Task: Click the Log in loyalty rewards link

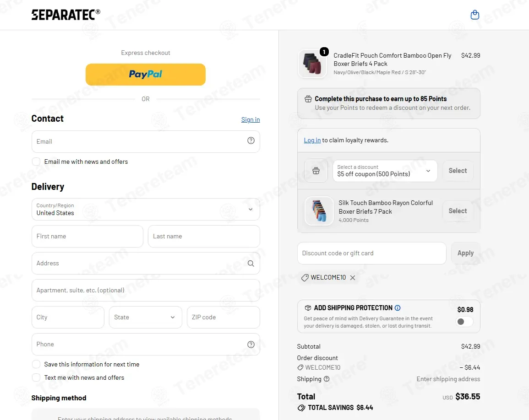Action: (x=312, y=140)
